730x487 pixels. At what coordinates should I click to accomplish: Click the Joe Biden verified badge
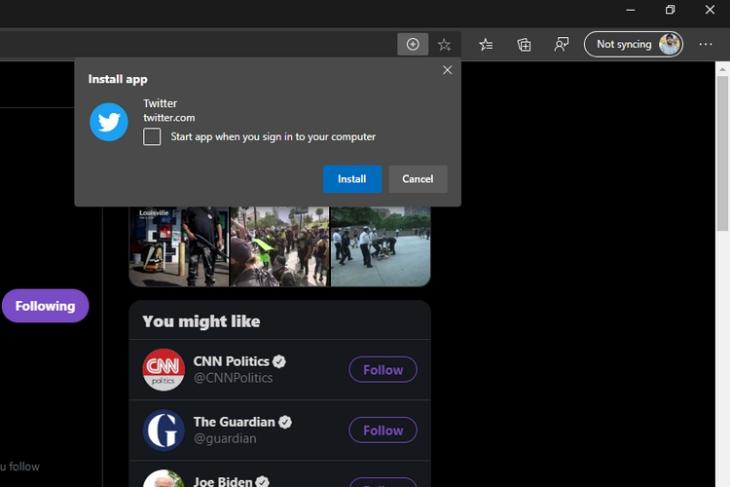[263, 482]
